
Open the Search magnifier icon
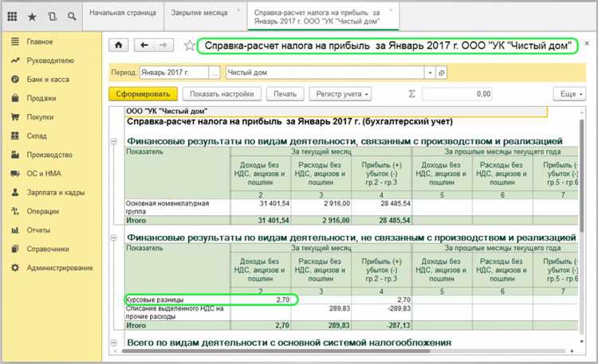(72, 17)
